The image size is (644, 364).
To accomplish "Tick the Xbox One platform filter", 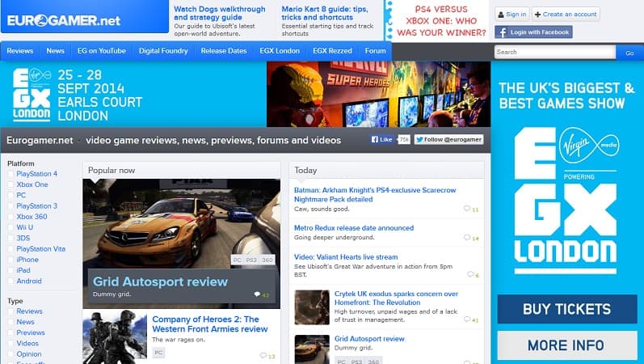I will [x=11, y=184].
